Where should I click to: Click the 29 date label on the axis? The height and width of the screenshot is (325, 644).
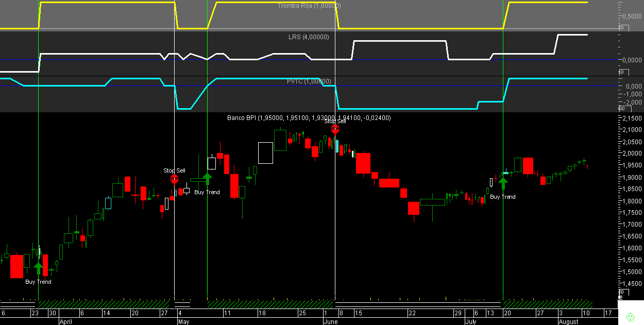pos(457,313)
